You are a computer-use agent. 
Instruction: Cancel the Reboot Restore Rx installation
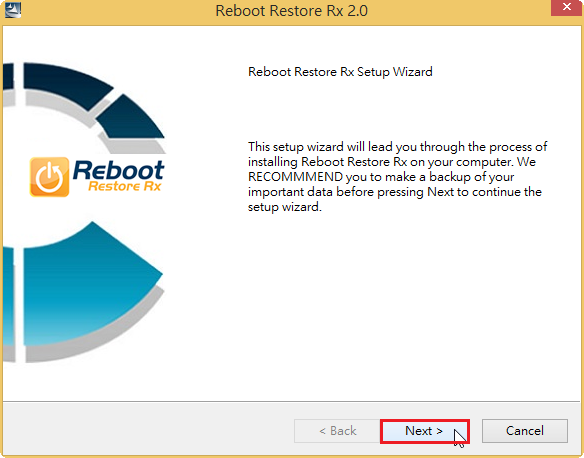tap(525, 431)
